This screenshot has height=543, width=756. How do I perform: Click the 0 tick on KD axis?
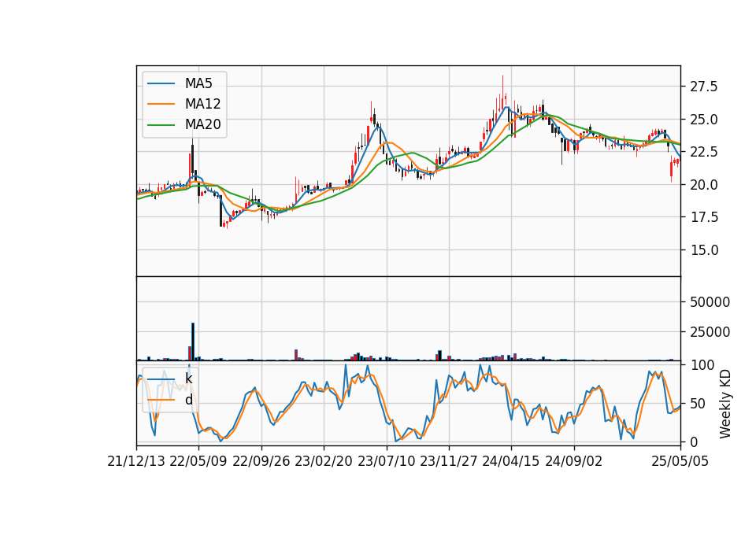tap(694, 441)
